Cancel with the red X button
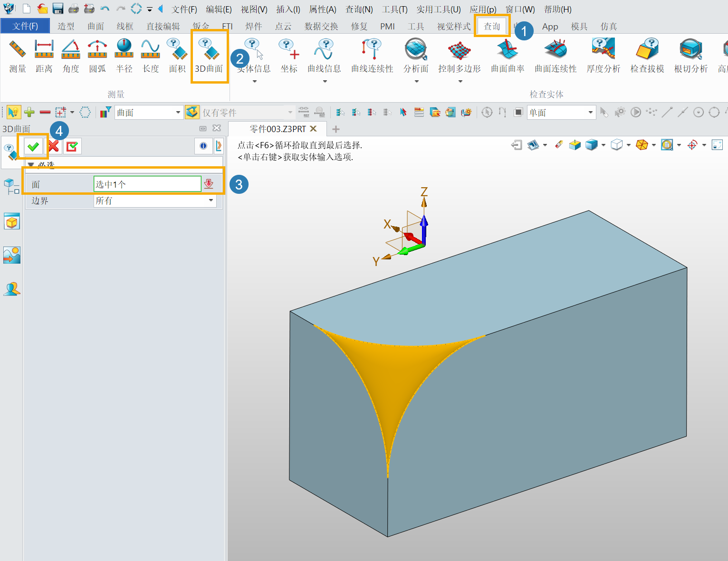This screenshot has height=561, width=728. point(53,146)
